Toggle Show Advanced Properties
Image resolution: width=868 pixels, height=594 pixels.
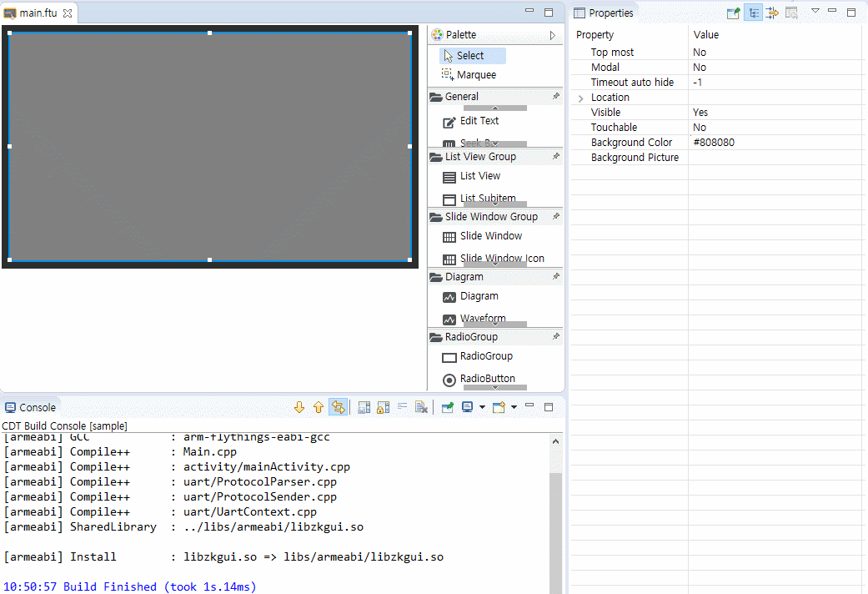click(x=772, y=13)
